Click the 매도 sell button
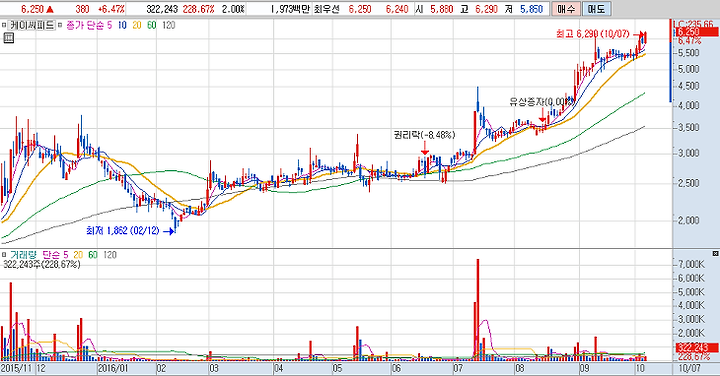The height and width of the screenshot is (376, 720). (596, 9)
